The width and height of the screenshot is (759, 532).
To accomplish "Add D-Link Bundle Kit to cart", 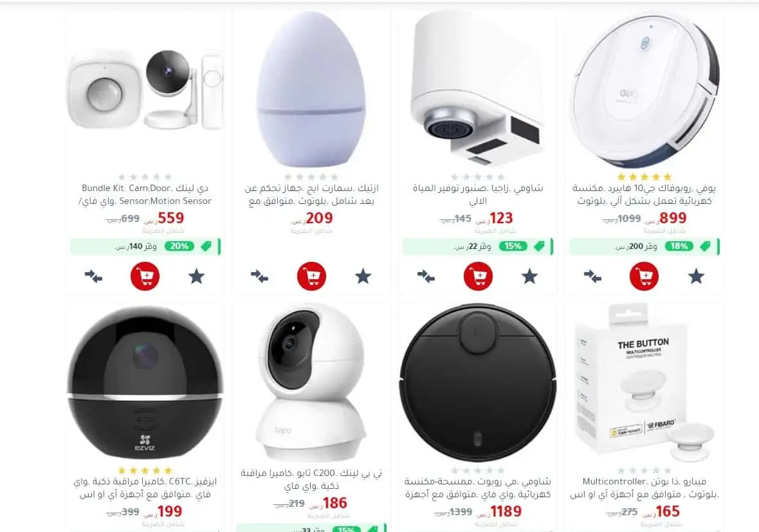I will click(145, 276).
